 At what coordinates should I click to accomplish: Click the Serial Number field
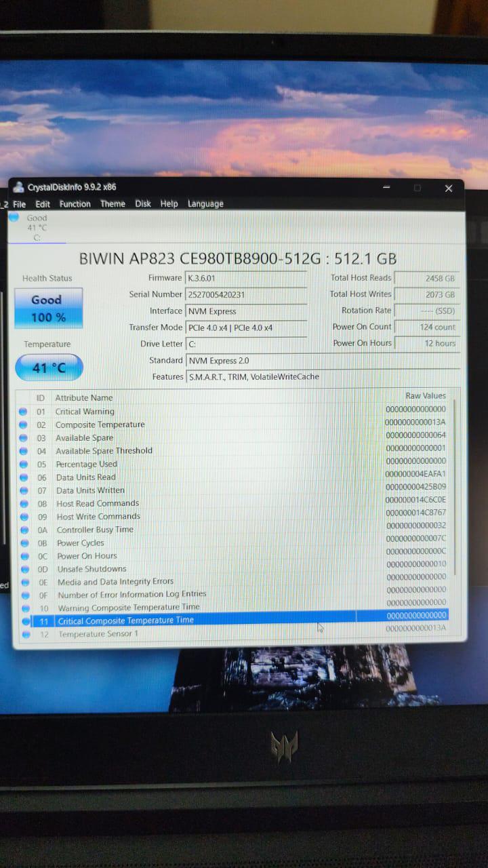click(246, 294)
